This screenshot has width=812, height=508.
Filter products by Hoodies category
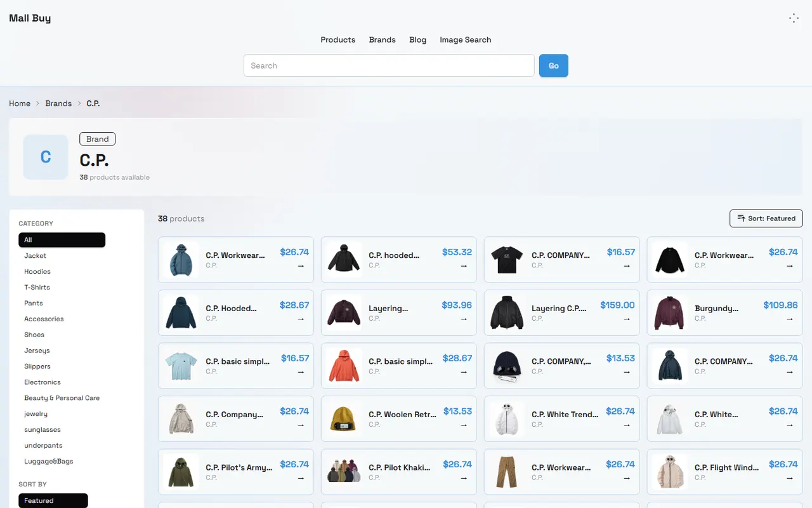tap(62, 272)
